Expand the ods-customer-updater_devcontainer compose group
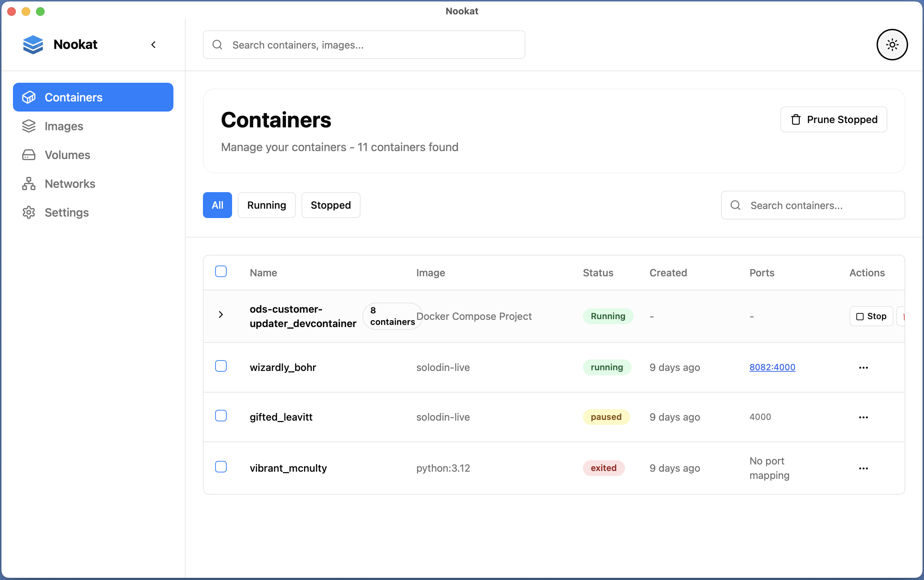The height and width of the screenshot is (580, 924). pos(221,315)
